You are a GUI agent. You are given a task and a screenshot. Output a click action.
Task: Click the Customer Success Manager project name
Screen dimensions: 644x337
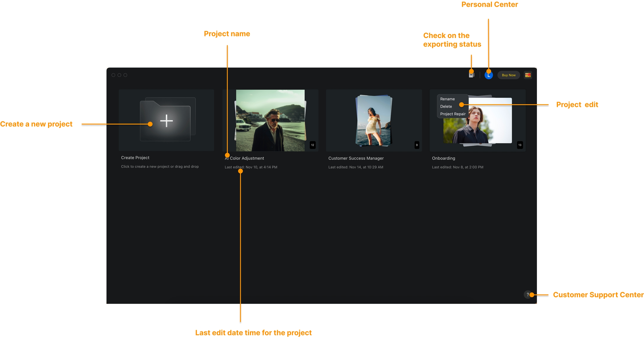coord(356,158)
